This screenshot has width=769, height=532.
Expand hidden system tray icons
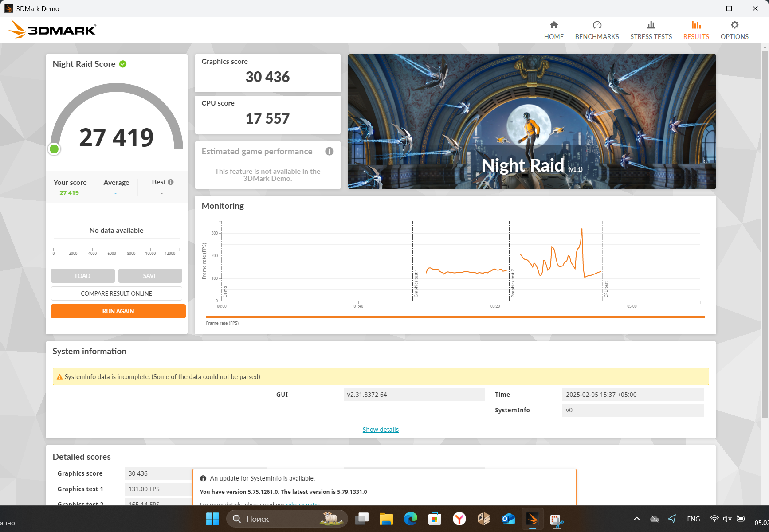[x=637, y=519]
